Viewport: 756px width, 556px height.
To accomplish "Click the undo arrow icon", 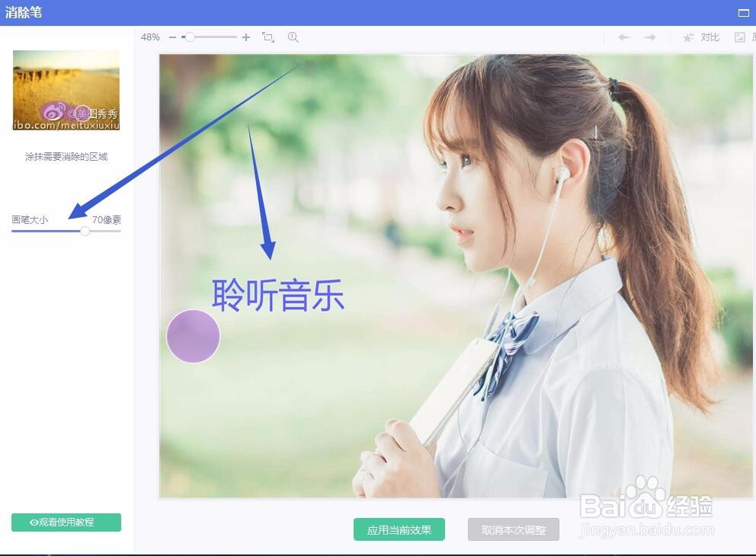I will click(x=624, y=37).
